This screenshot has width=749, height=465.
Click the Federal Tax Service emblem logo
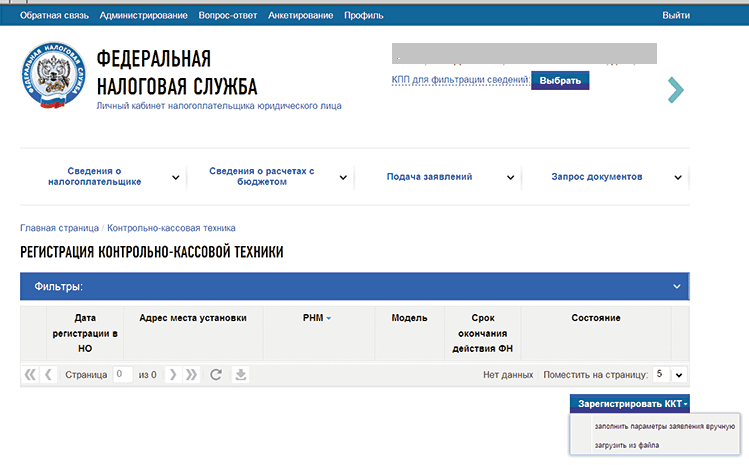54,75
